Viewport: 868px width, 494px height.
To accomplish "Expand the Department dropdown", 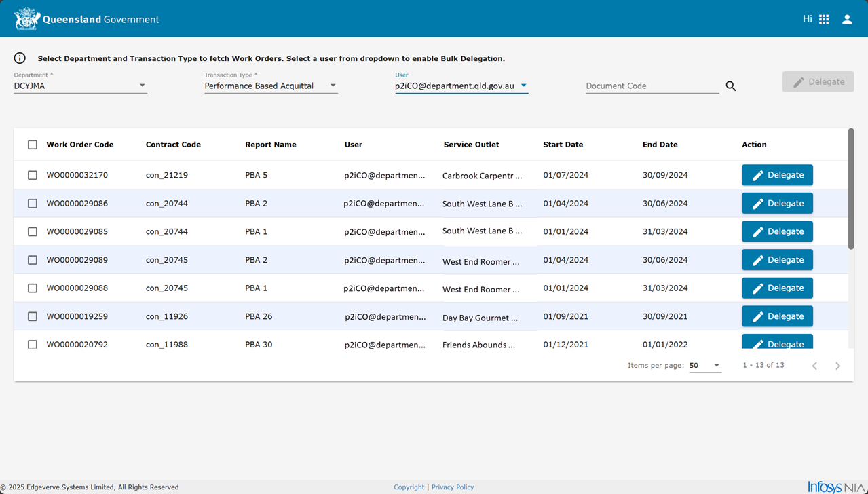I will point(80,85).
